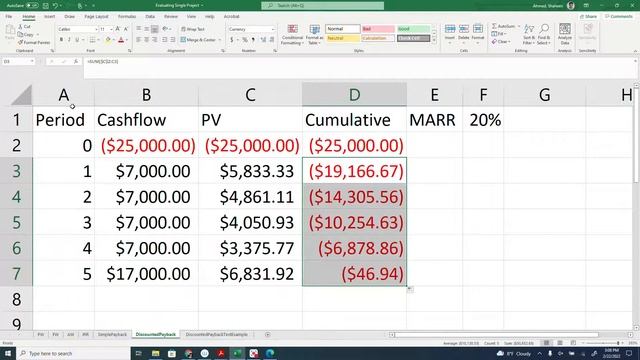Apply the Normal cell style
Screen dimensions: 640x360
[x=343, y=29]
